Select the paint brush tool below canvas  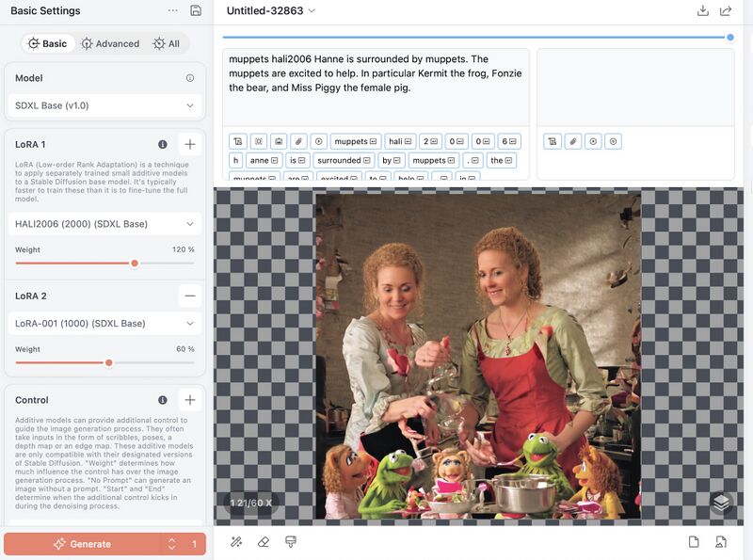(x=291, y=541)
